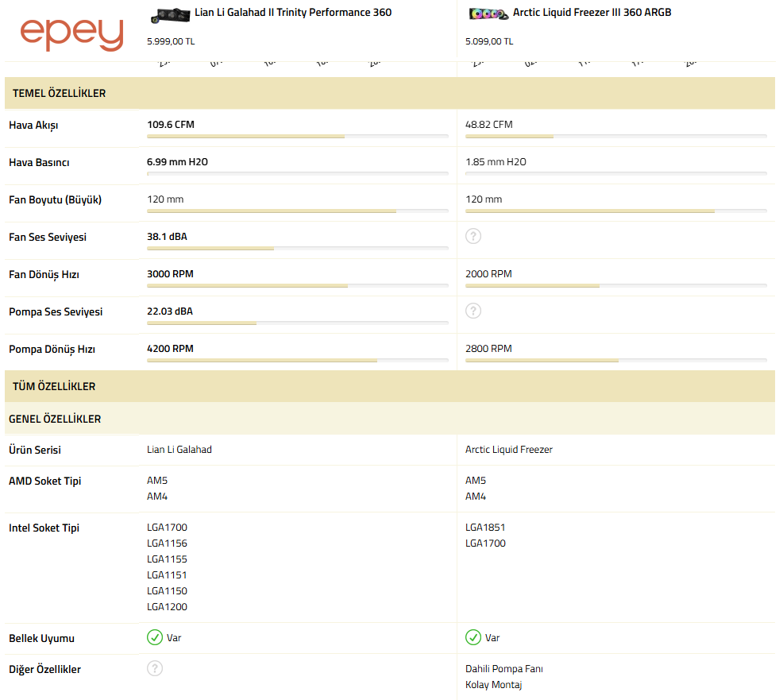
Task: Click the 2000 RPM fan speed bar
Action: (616, 286)
